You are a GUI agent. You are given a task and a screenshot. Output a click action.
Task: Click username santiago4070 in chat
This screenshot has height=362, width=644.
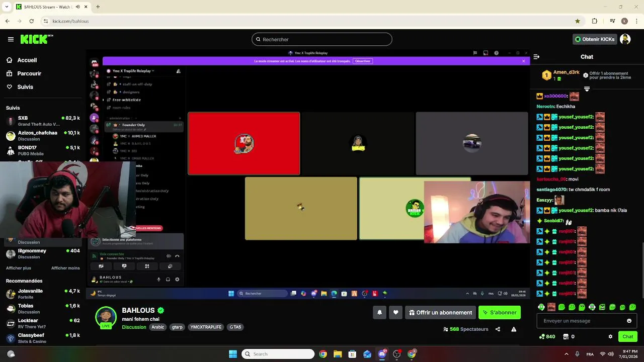pyautogui.click(x=551, y=190)
